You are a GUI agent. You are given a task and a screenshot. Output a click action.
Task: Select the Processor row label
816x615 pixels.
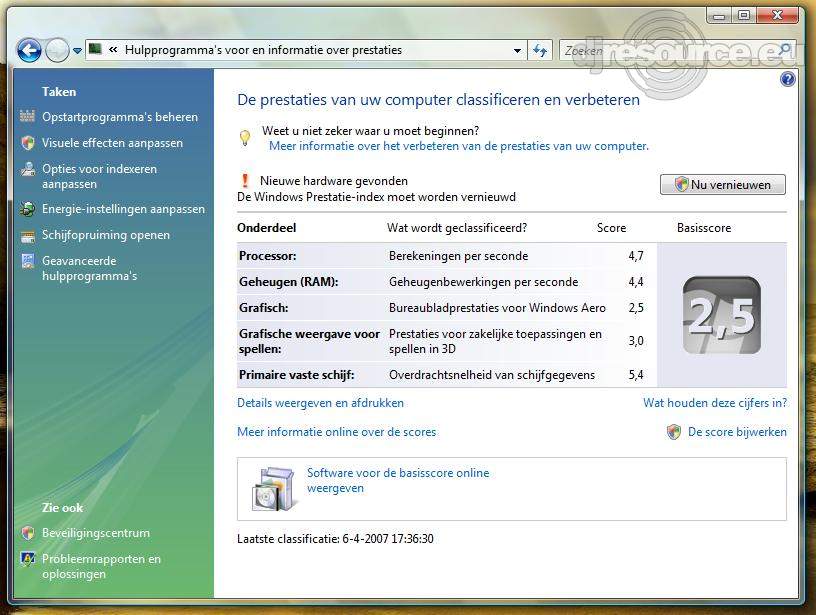tap(267, 256)
